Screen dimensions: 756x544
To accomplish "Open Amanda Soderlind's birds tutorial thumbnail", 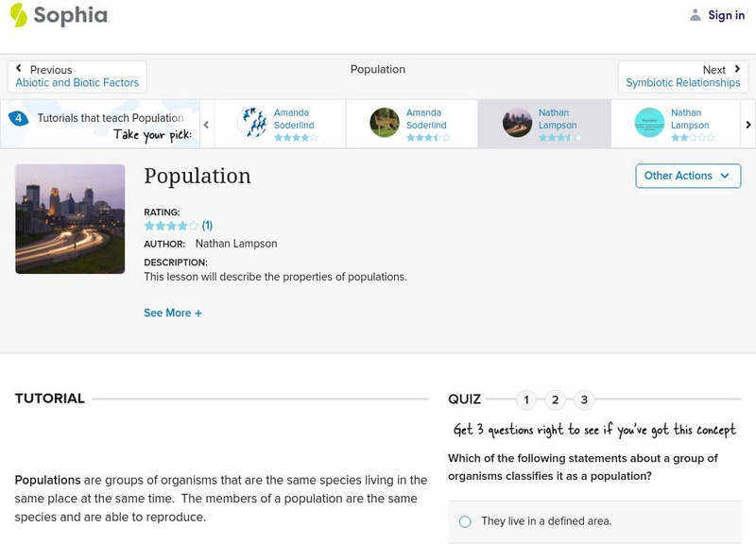I will (252, 123).
